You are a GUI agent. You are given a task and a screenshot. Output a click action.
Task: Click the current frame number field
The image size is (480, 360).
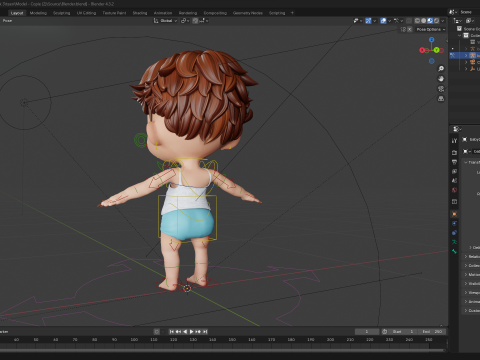[367, 332]
